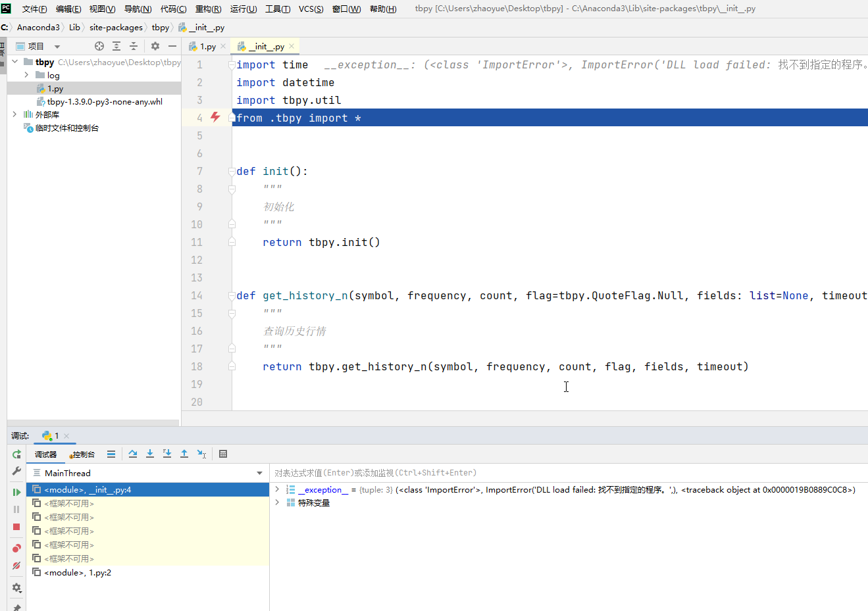868x611 pixels.
Task: Collapse the tbpy root folder
Action: coord(15,62)
